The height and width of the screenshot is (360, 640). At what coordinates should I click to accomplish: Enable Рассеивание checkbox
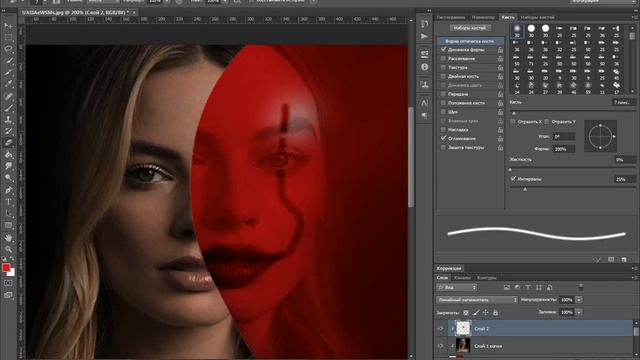(x=443, y=59)
